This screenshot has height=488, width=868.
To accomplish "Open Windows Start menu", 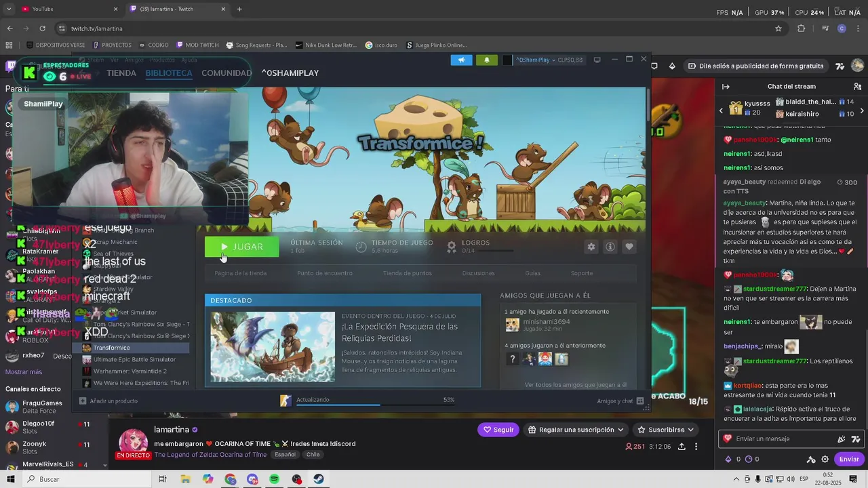I will [10, 479].
